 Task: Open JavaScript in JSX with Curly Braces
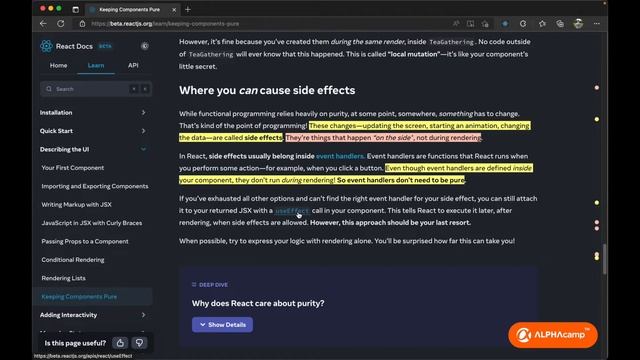point(92,223)
